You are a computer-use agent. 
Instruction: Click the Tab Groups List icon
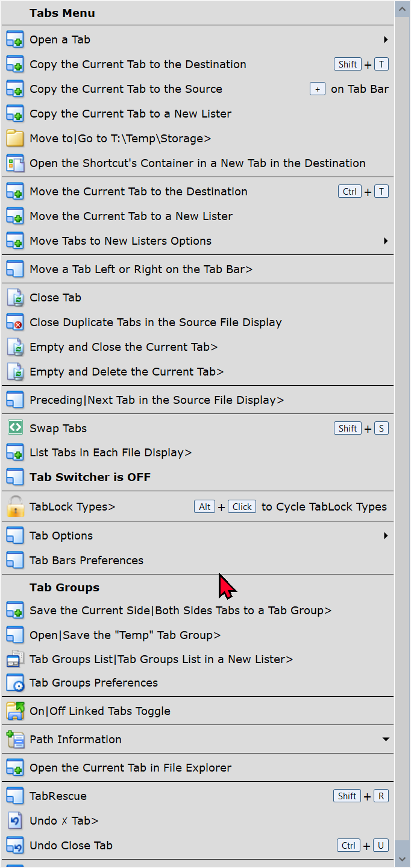[14, 659]
